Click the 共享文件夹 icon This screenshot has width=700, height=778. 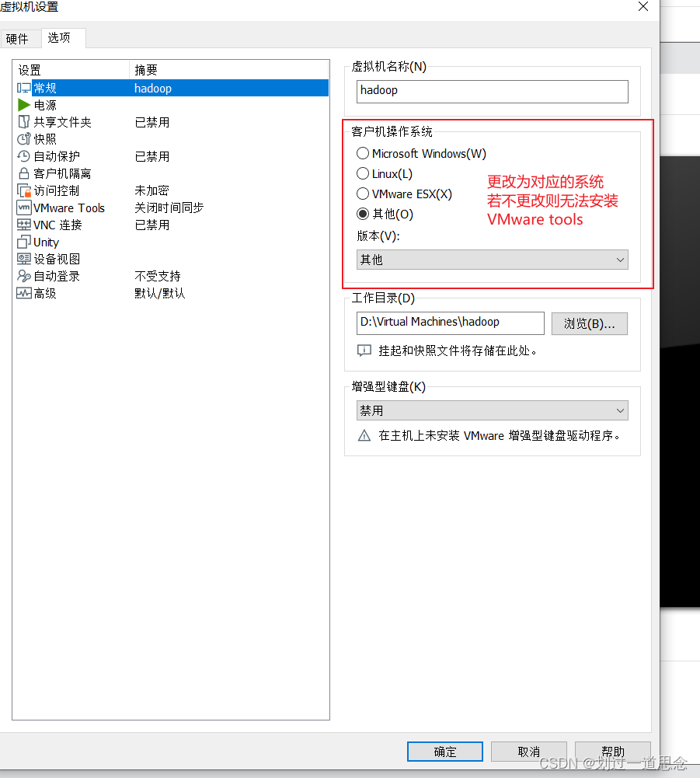[x=24, y=122]
